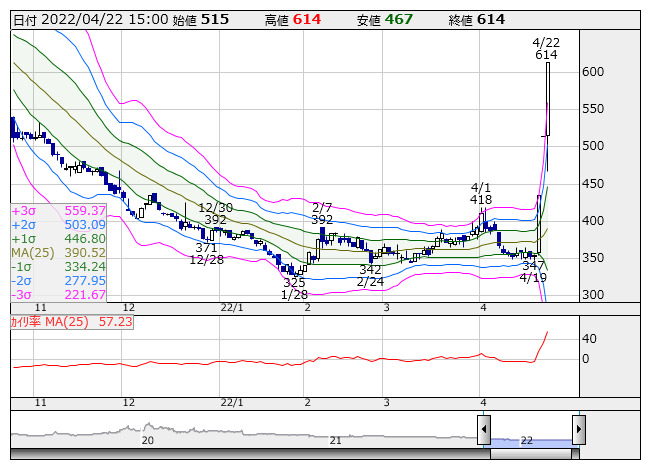This screenshot has height=470, width=653.
Task: Click the selected blue range in navigator
Action: coord(530,440)
